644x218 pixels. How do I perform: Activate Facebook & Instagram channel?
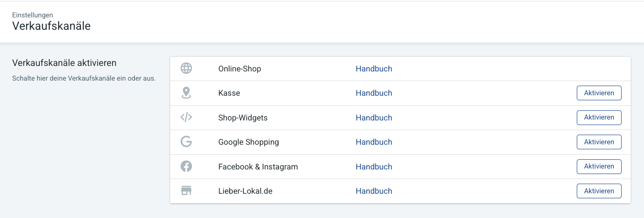[599, 167]
